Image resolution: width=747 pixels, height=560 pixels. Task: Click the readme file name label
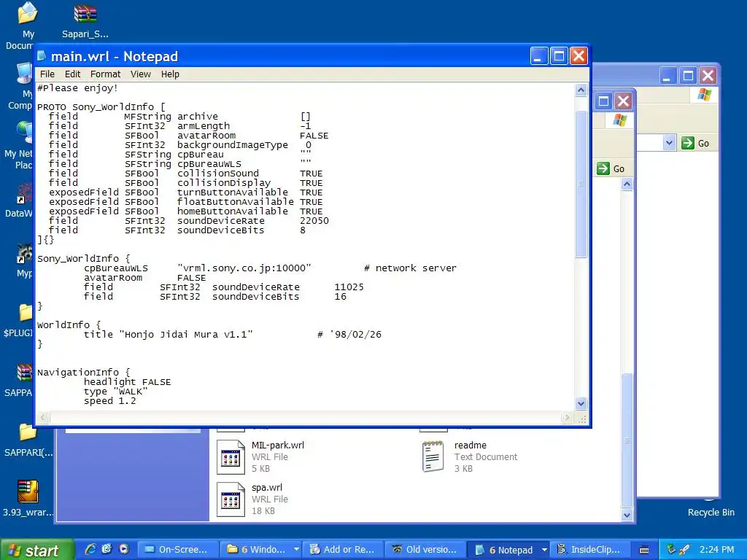[x=471, y=446]
